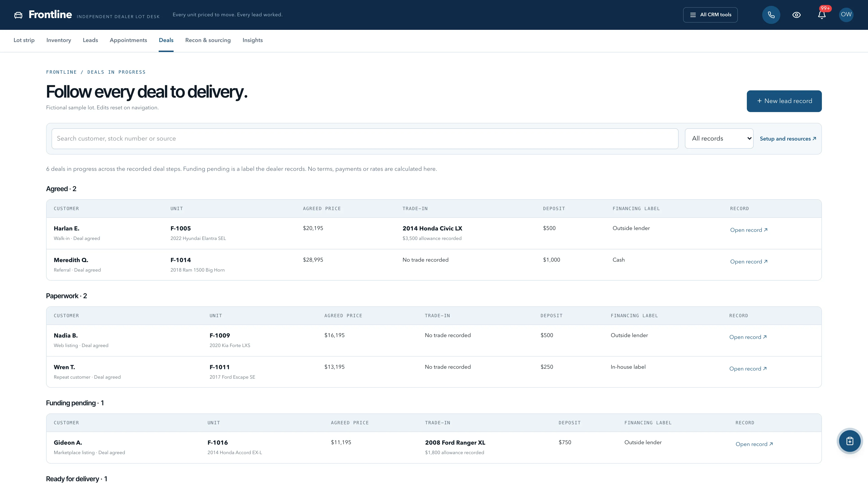The width and height of the screenshot is (868, 488).
Task: Click stock number F-1016
Action: 218,443
